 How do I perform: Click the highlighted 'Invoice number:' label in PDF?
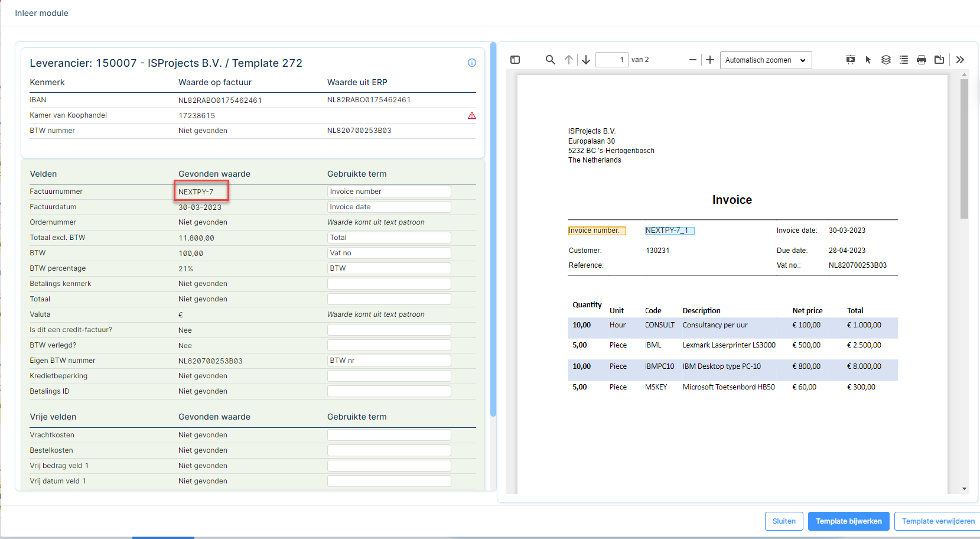tap(597, 230)
